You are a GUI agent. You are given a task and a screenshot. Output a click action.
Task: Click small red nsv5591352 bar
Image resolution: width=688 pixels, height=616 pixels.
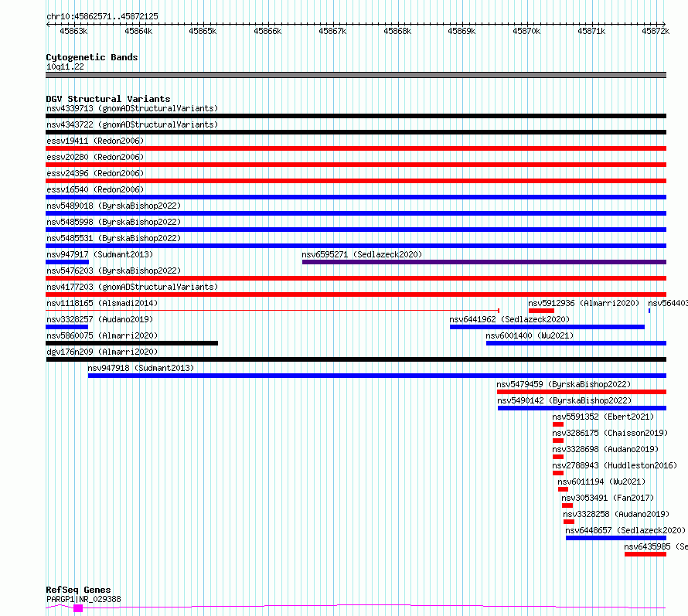coord(557,424)
